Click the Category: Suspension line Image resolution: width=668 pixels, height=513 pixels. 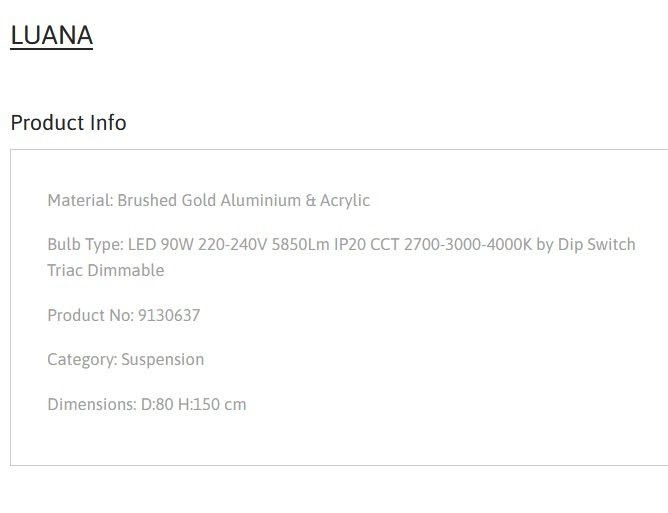pos(126,360)
